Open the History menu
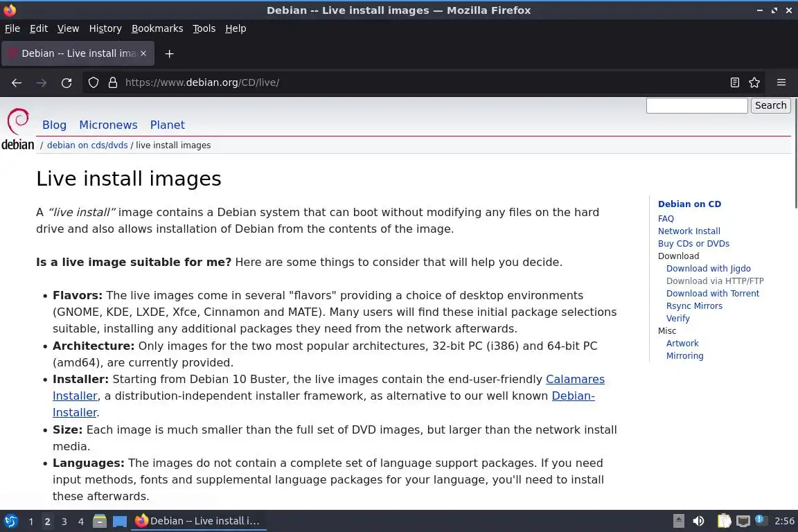 pos(105,28)
